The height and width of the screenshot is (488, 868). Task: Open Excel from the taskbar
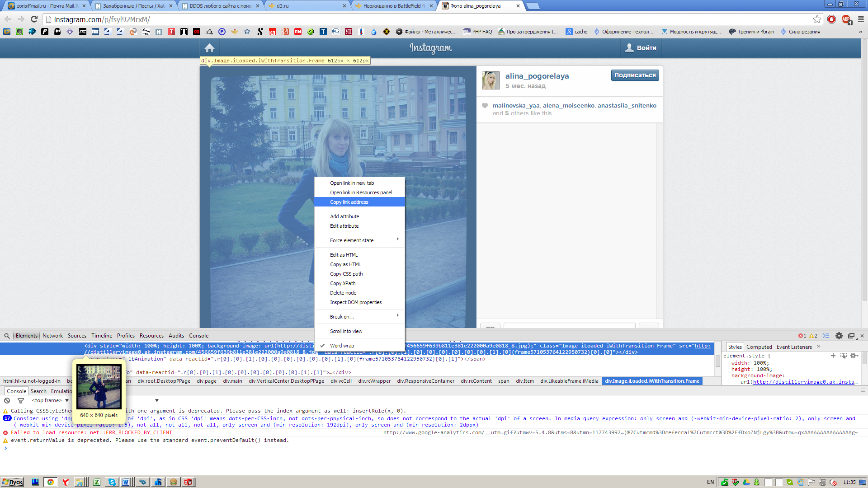[97, 482]
